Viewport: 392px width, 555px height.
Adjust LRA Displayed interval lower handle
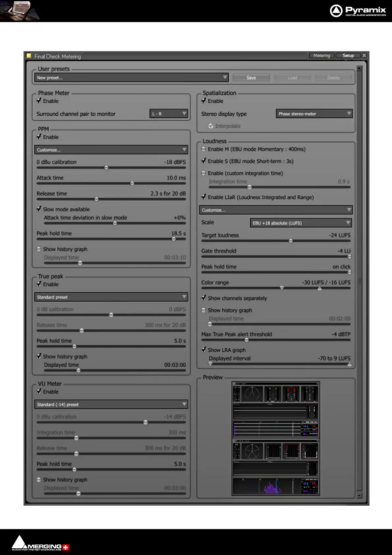[x=210, y=364]
